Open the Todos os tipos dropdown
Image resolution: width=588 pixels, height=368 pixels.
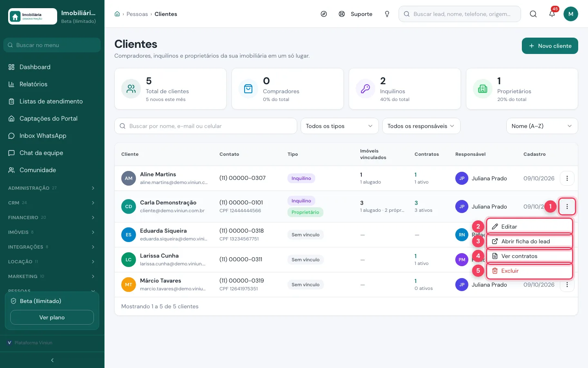339,126
